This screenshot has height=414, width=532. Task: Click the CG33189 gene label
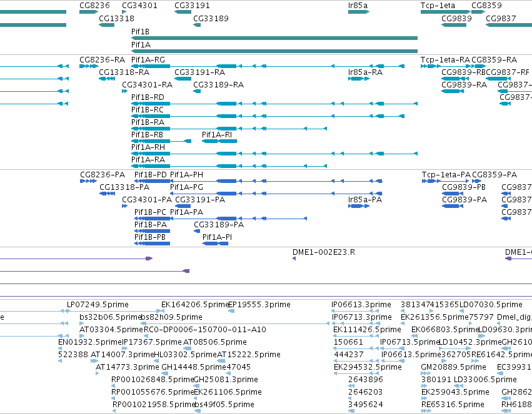[211, 18]
